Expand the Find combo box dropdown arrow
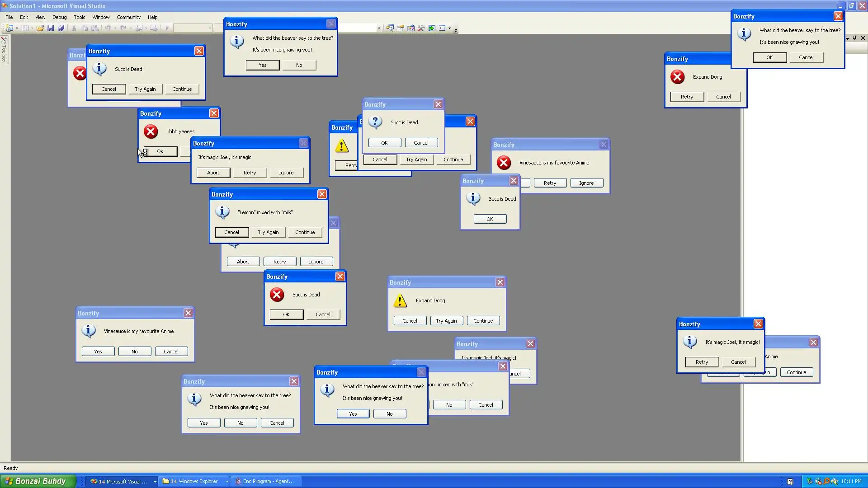 coord(379,28)
